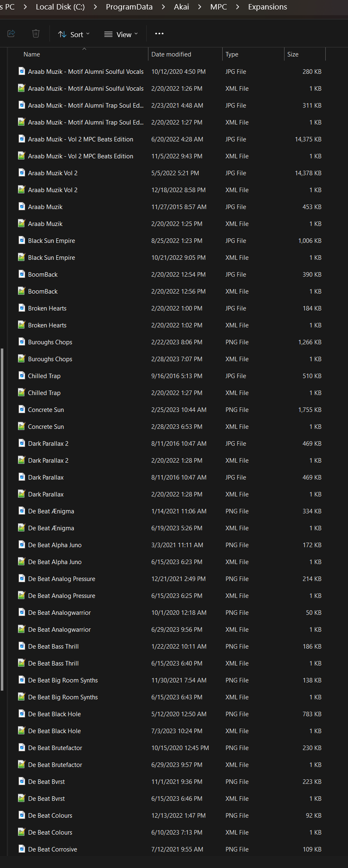Image resolution: width=348 pixels, height=868 pixels.
Task: Expand chevron after MPC in breadcrumb
Action: pyautogui.click(x=237, y=7)
